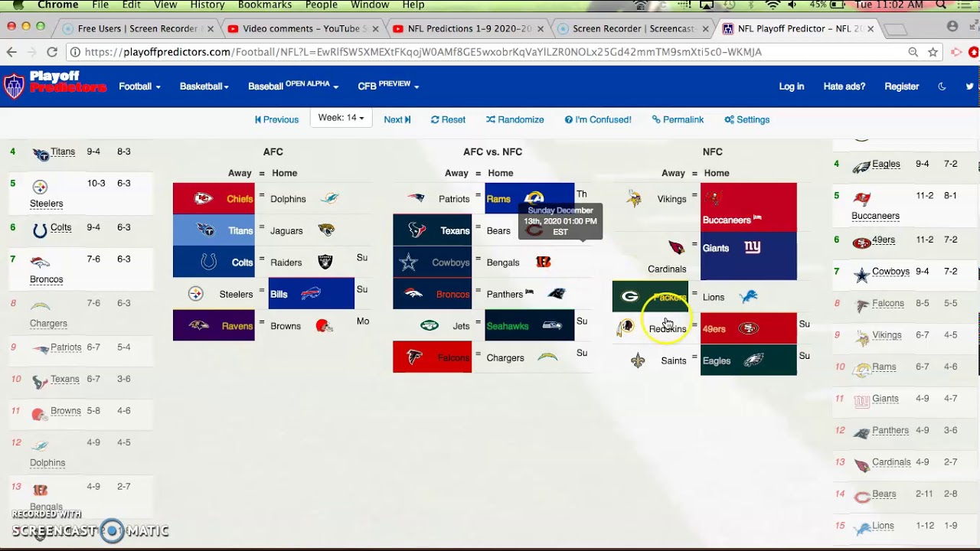Select the Seahawks logo tile

[552, 326]
